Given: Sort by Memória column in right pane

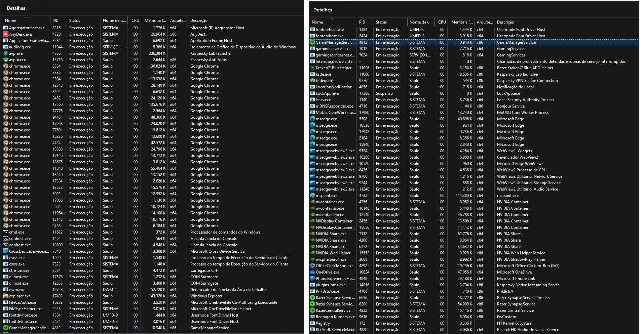Looking at the screenshot, I should click(x=462, y=22).
